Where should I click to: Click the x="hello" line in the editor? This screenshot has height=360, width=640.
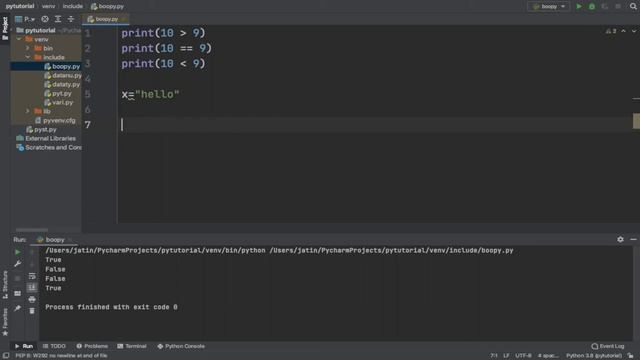pos(150,94)
